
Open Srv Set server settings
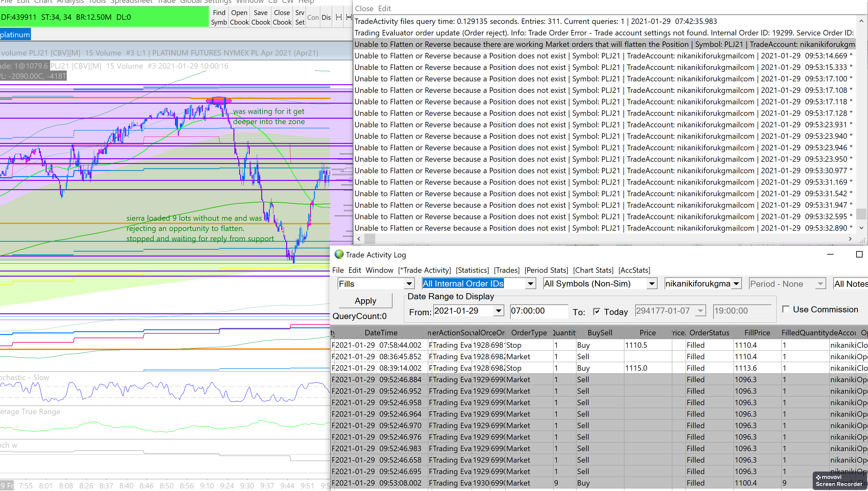coord(300,17)
